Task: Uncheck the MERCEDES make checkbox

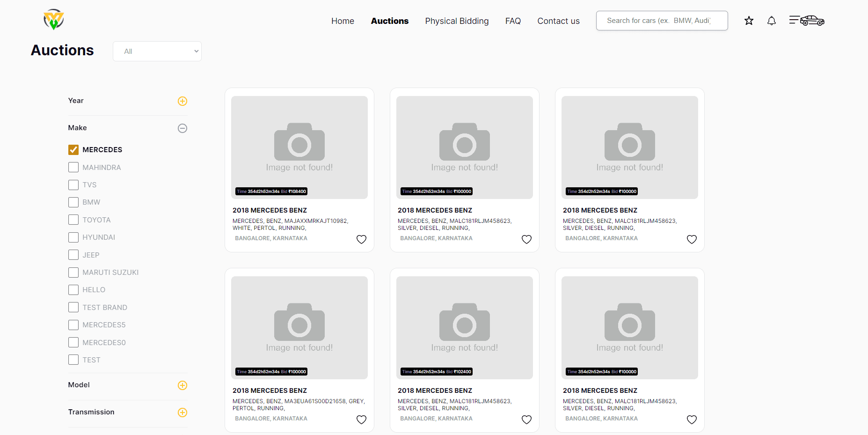Action: [x=73, y=150]
